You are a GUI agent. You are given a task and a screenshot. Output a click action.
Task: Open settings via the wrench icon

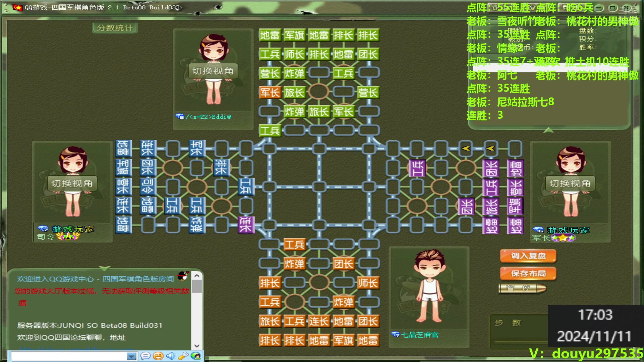(183, 356)
